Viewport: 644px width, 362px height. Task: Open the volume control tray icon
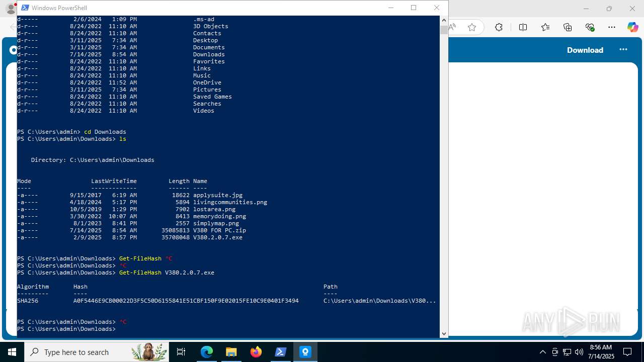click(x=579, y=352)
